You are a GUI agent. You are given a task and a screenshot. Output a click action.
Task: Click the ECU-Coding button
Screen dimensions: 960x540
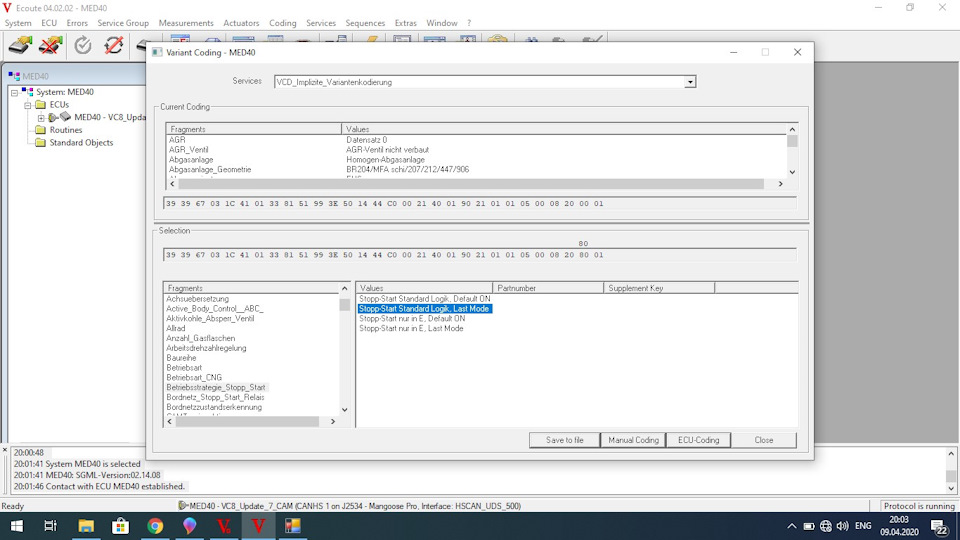699,440
